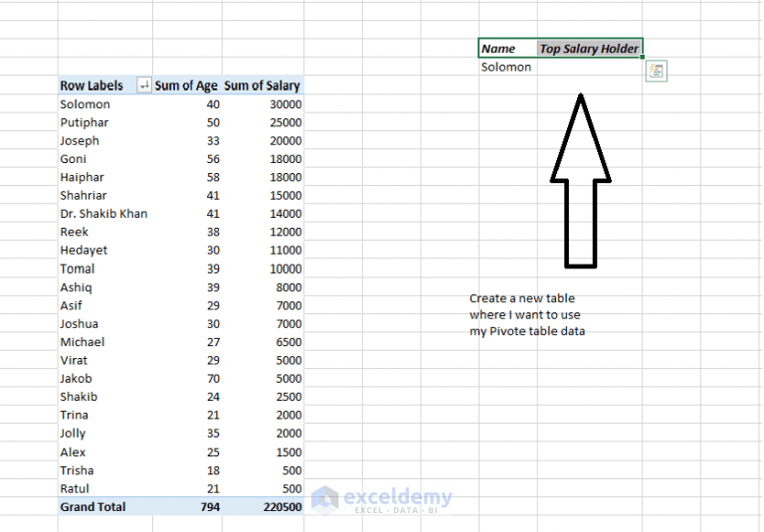Click Solomon's age value 40
The width and height of the screenshot is (764, 532).
(x=213, y=104)
